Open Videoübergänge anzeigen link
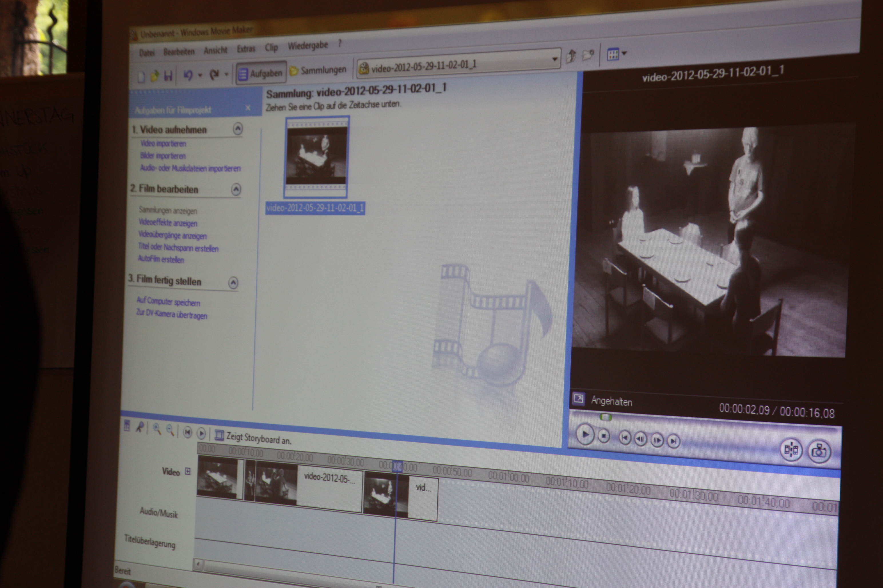The image size is (883, 588). coord(172,235)
